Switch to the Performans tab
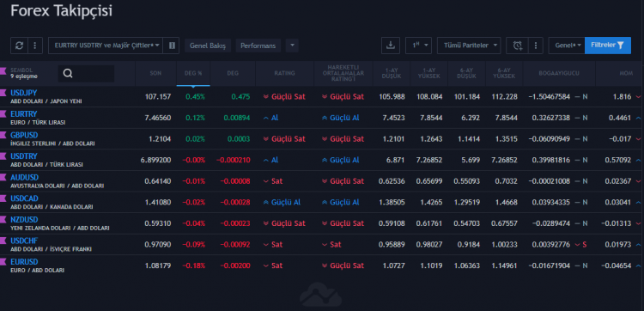Image resolution: width=644 pixels, height=311 pixels. pyautogui.click(x=258, y=46)
